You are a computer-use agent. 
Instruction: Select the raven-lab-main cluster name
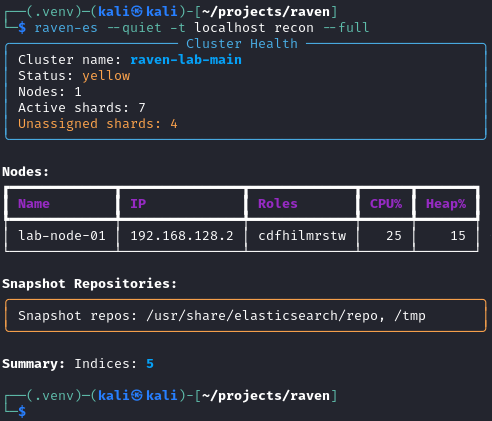pyautogui.click(x=186, y=60)
